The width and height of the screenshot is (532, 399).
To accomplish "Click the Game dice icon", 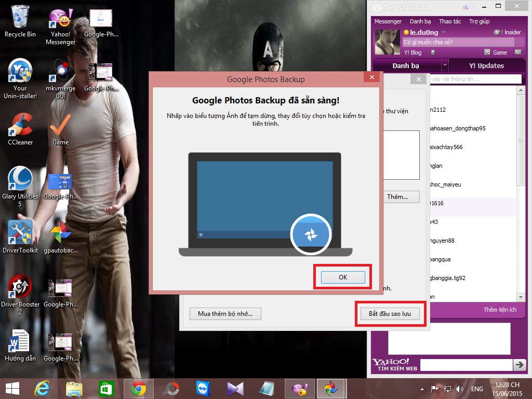I will tap(487, 52).
